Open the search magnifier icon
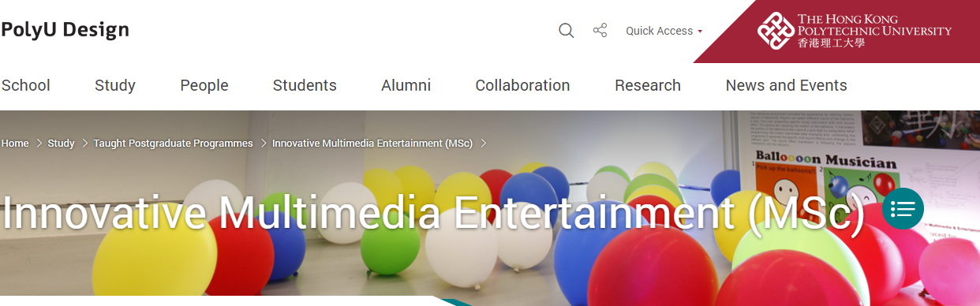The height and width of the screenshot is (306, 980). [x=566, y=31]
